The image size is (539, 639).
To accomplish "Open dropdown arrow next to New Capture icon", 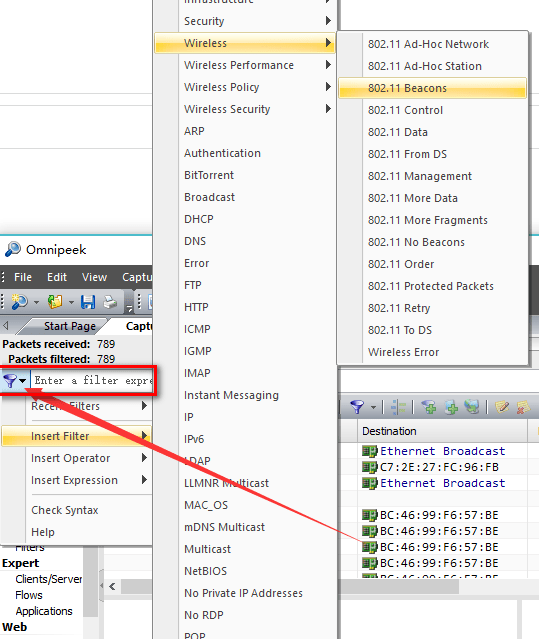I will point(36,302).
